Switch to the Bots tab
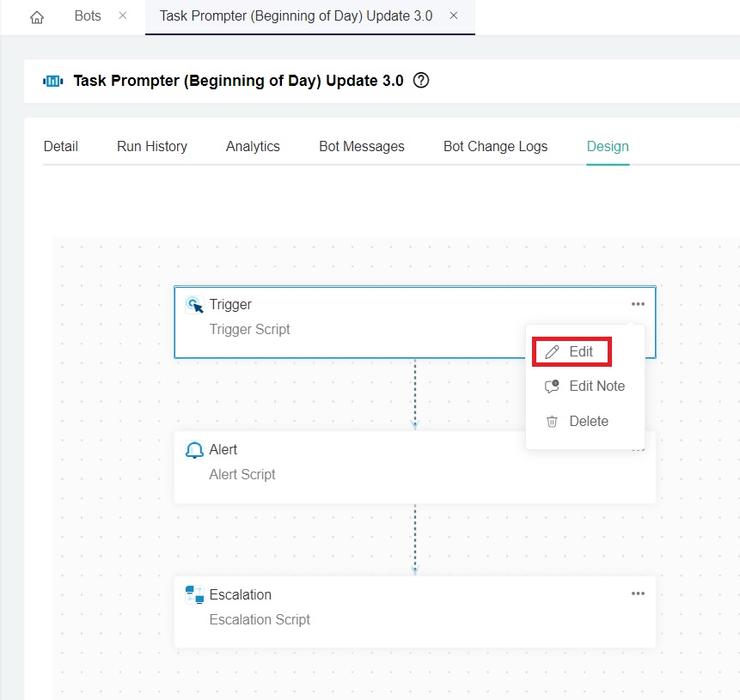The image size is (740, 700). (88, 16)
